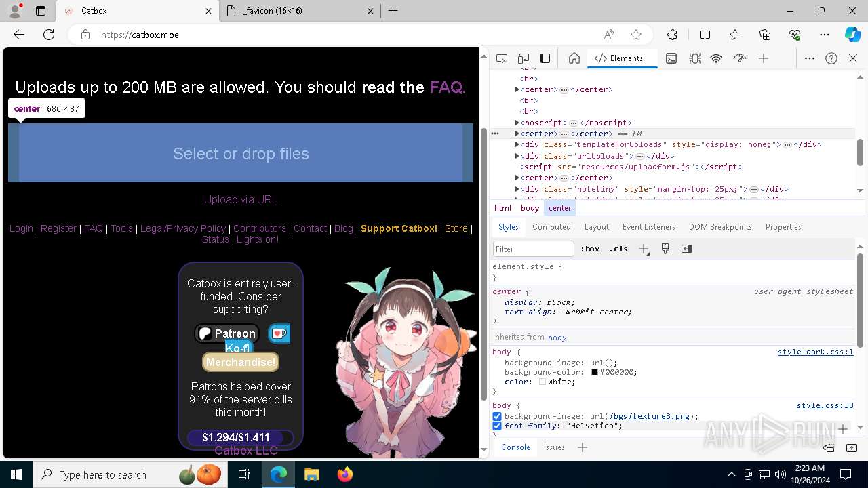The image size is (868, 488).
Task: Click the Select or drop files area
Action: tap(241, 153)
